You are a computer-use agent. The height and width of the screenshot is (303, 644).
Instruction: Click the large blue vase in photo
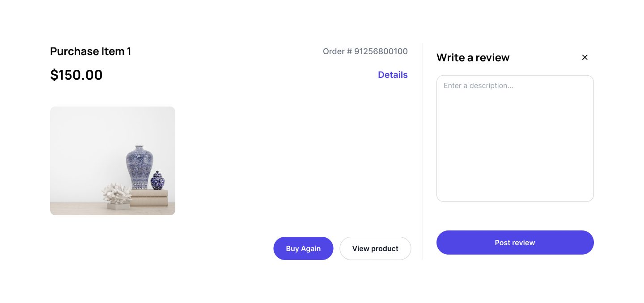tap(140, 168)
